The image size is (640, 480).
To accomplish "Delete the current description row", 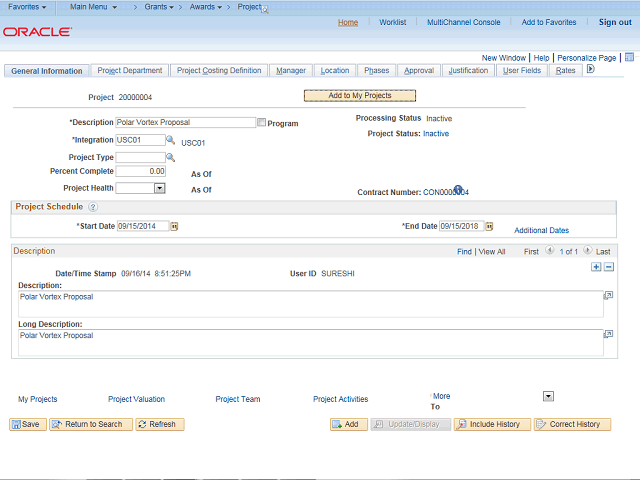I will pos(609,267).
